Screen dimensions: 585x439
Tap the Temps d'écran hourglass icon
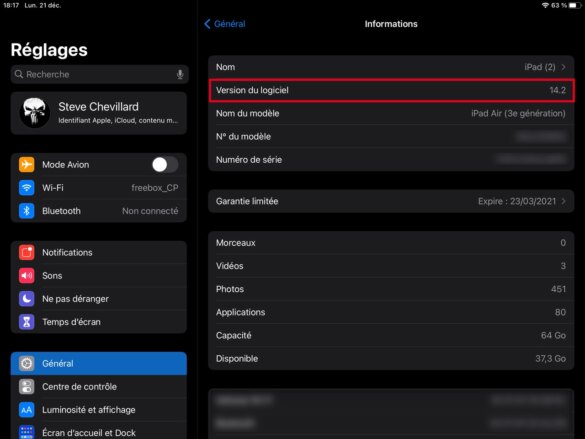26,322
